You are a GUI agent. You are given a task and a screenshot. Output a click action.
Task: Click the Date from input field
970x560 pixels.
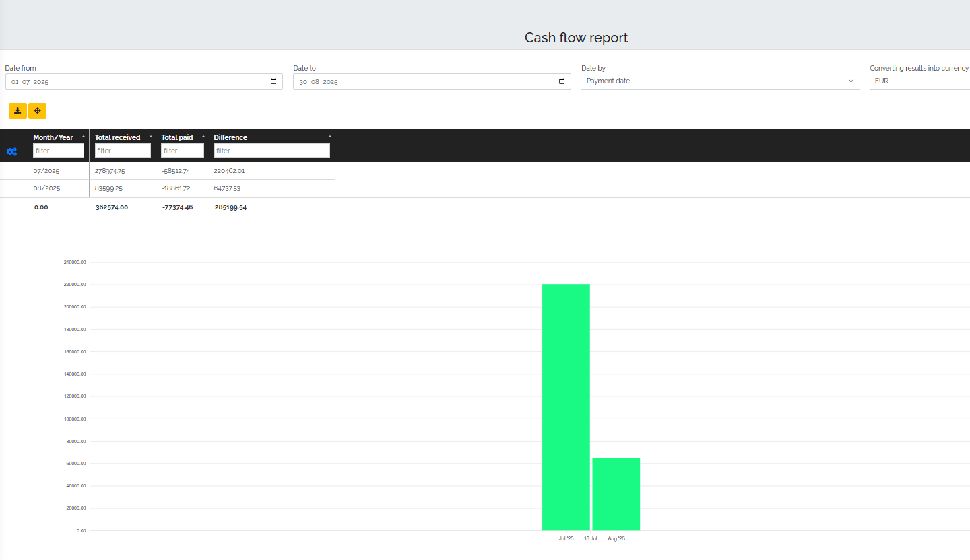pyautogui.click(x=135, y=81)
